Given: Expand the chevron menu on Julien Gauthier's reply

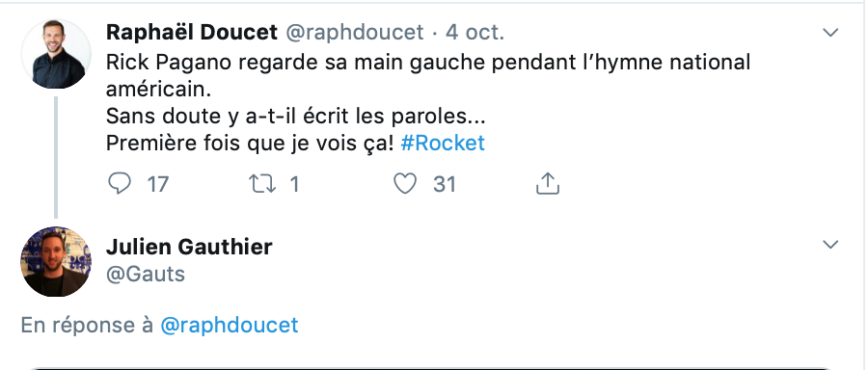Looking at the screenshot, I should pyautogui.click(x=830, y=245).
